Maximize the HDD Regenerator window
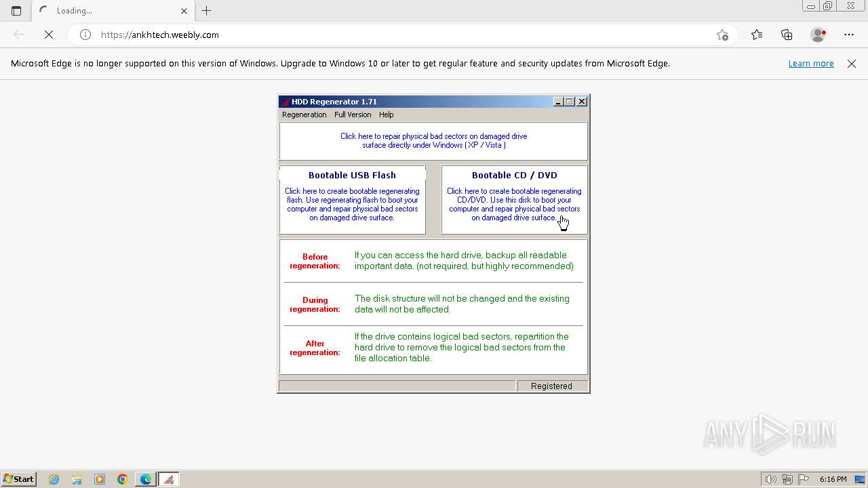Screen dimensions: 868x488 point(570,102)
